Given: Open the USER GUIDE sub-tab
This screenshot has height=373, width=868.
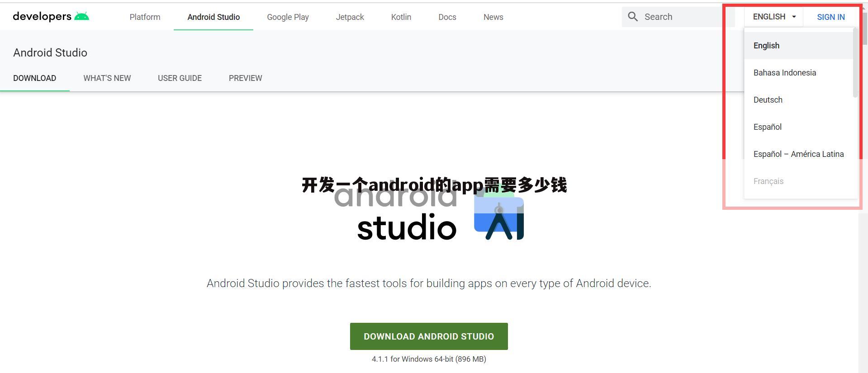Looking at the screenshot, I should click(180, 78).
